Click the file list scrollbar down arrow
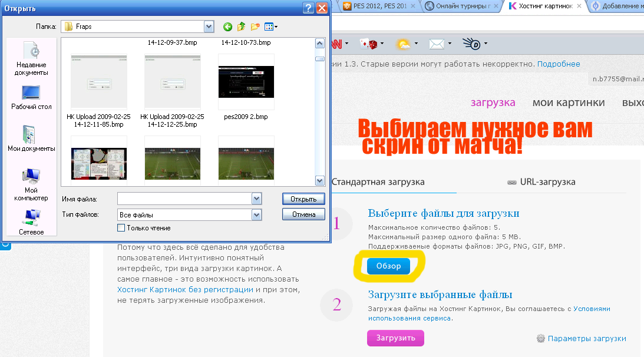Screen dimensions: 644x357 coord(319,180)
